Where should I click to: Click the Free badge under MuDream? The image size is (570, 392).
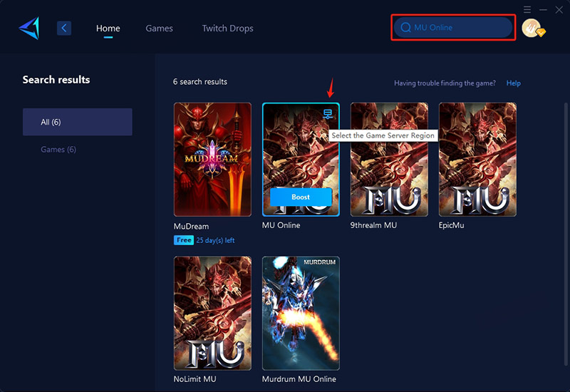(184, 240)
